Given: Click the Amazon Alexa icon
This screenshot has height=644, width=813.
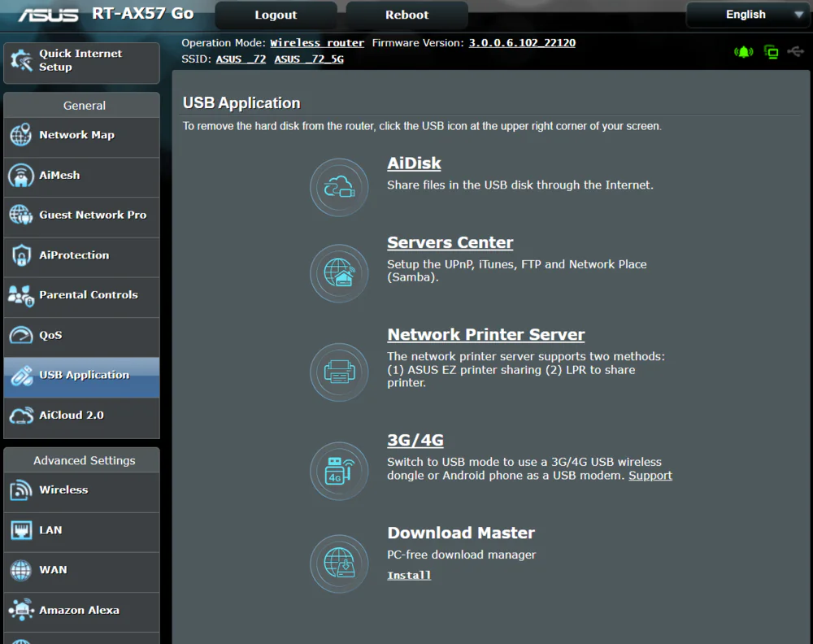Looking at the screenshot, I should click(x=21, y=611).
